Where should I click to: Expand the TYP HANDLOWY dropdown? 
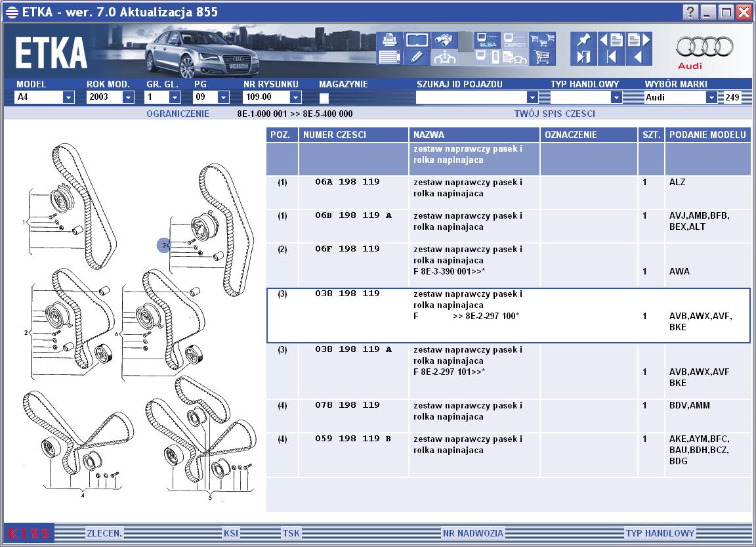pyautogui.click(x=616, y=97)
